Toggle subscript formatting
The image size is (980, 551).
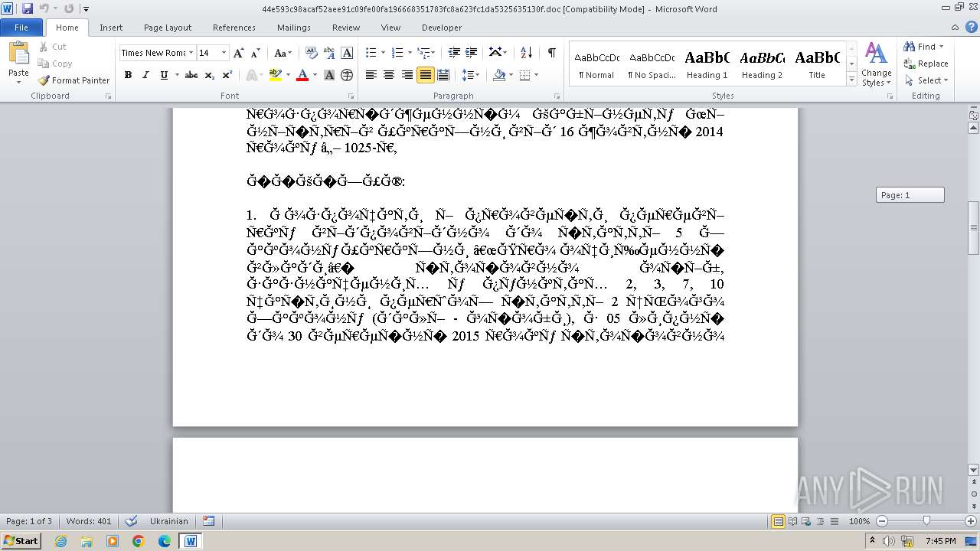click(210, 75)
